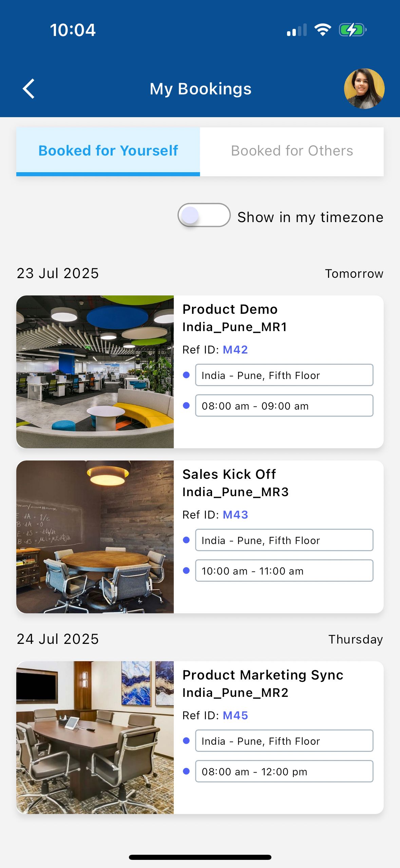Open Ref ID M42 link
This screenshot has width=400, height=868.
235,349
